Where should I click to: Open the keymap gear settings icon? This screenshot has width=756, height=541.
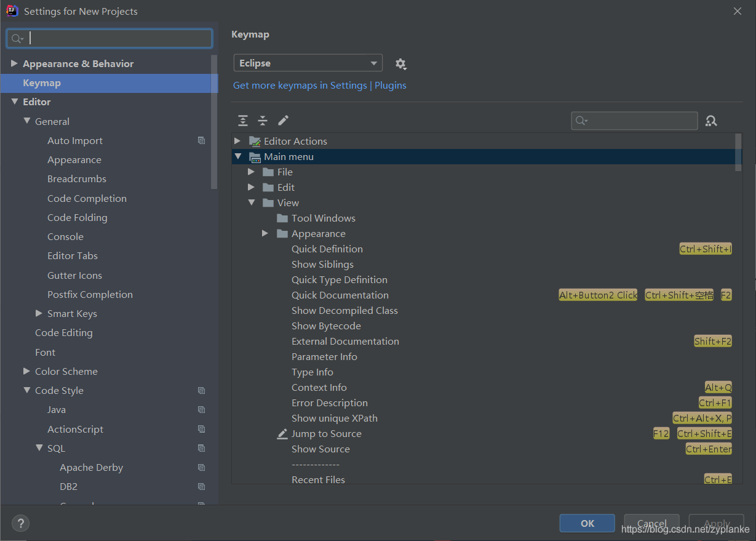[400, 63]
